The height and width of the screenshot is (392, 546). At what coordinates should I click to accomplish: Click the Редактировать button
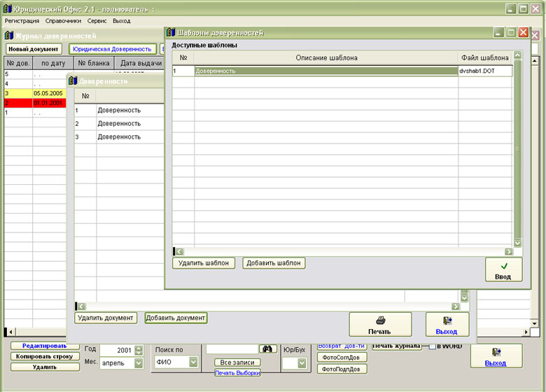coord(45,346)
